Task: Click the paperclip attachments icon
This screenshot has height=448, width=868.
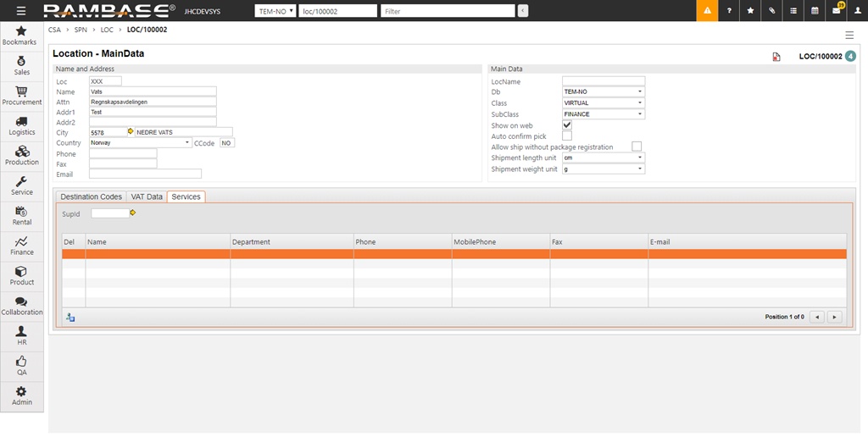Action: [771, 11]
